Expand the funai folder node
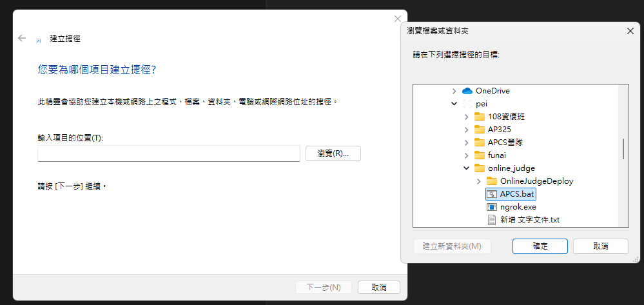 click(466, 155)
